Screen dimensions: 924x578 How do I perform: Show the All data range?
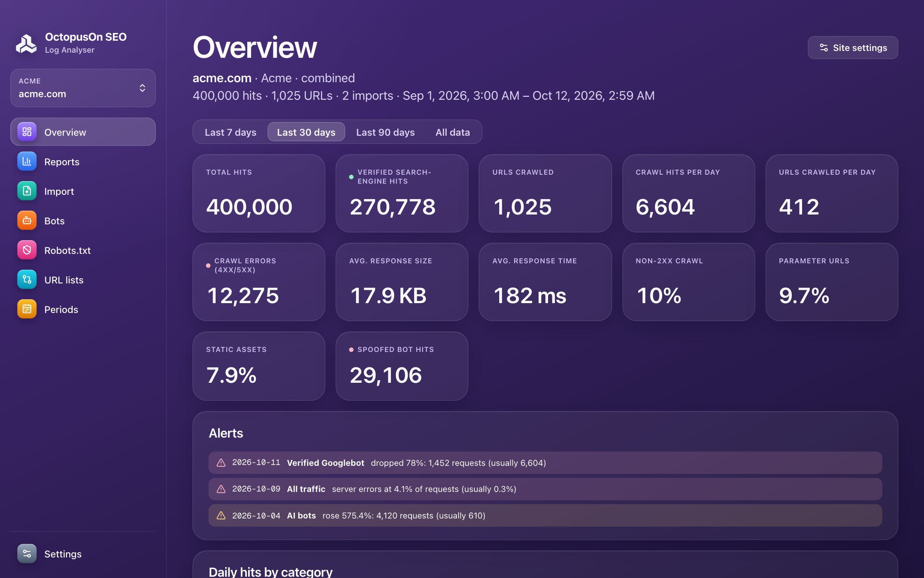[453, 132]
